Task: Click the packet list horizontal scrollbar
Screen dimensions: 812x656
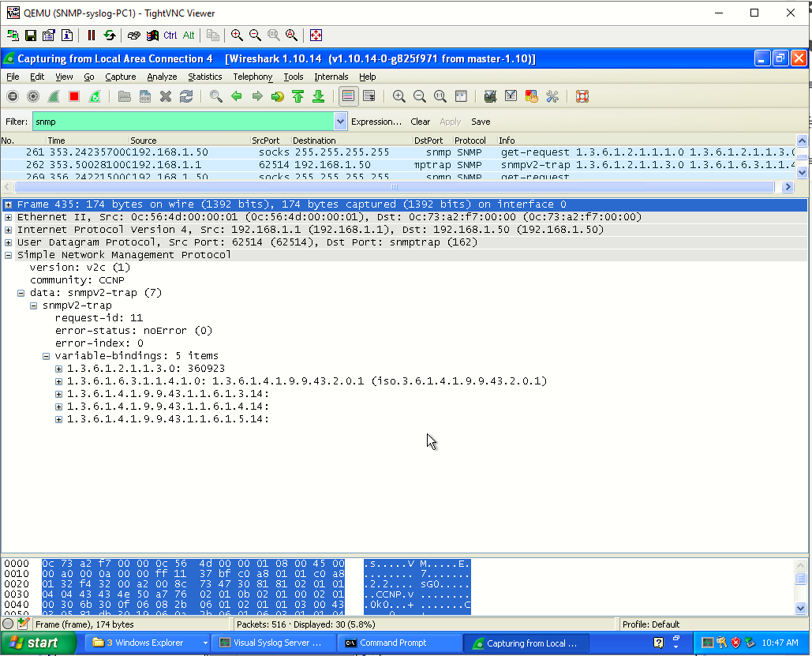Action: (395, 186)
